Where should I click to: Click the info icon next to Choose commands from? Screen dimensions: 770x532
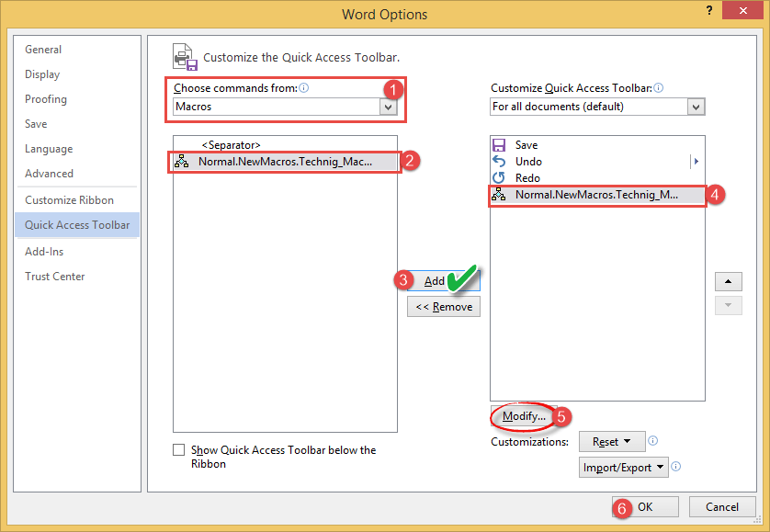tap(303, 87)
